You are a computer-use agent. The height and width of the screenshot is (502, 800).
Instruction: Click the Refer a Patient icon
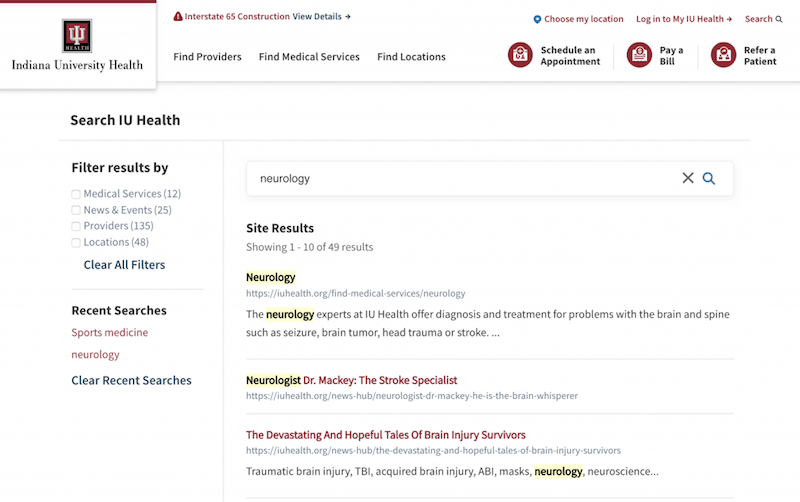[723, 55]
